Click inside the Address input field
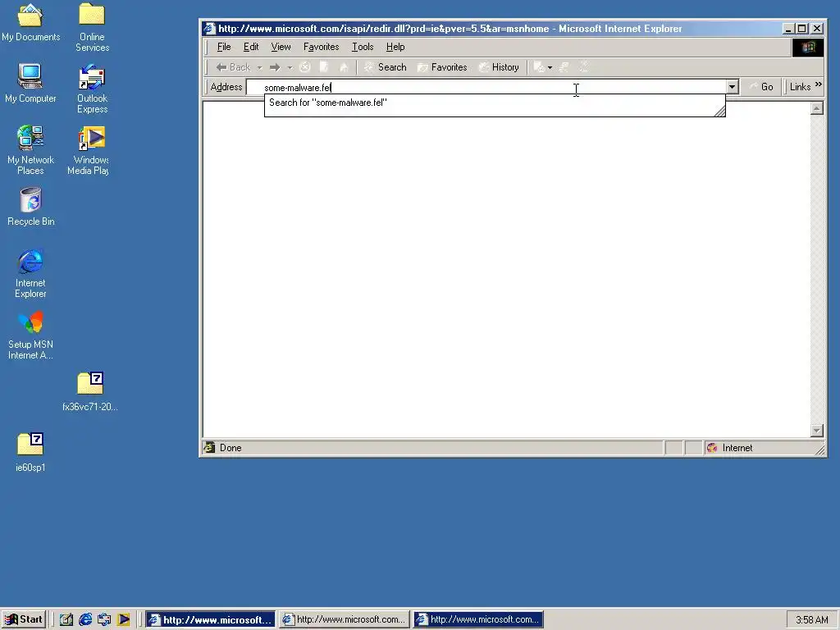Viewport: 840px width, 630px height. coord(486,87)
